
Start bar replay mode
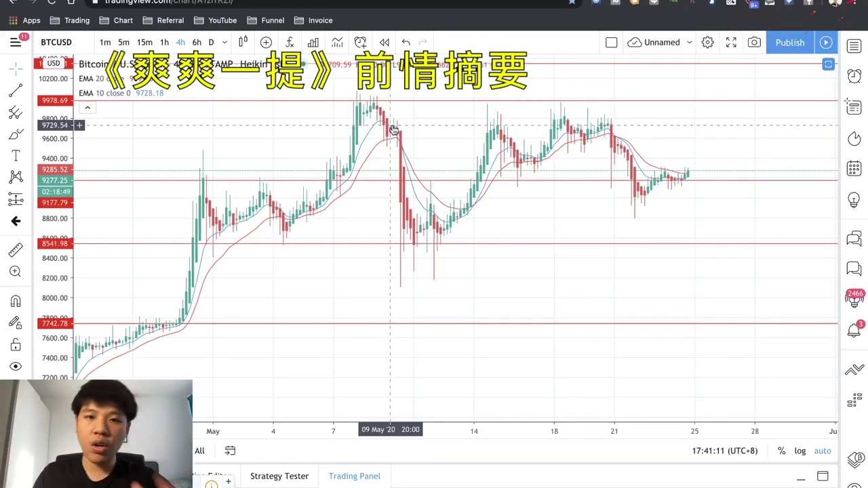coord(384,43)
